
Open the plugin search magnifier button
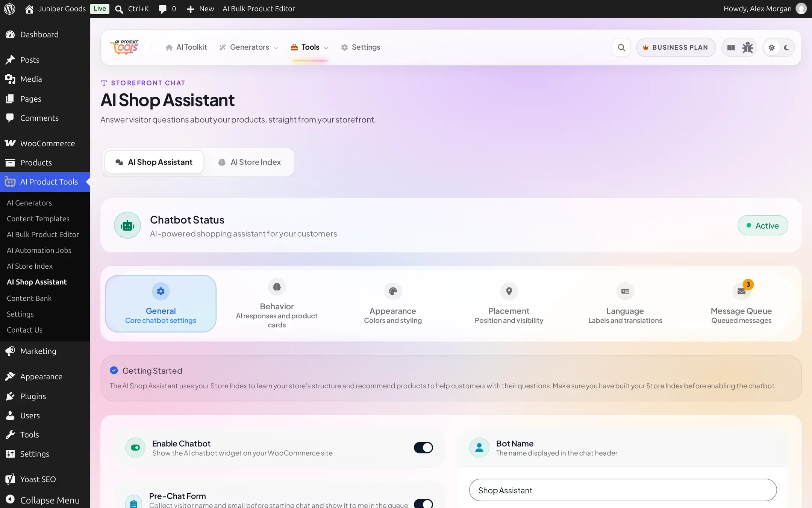(621, 47)
